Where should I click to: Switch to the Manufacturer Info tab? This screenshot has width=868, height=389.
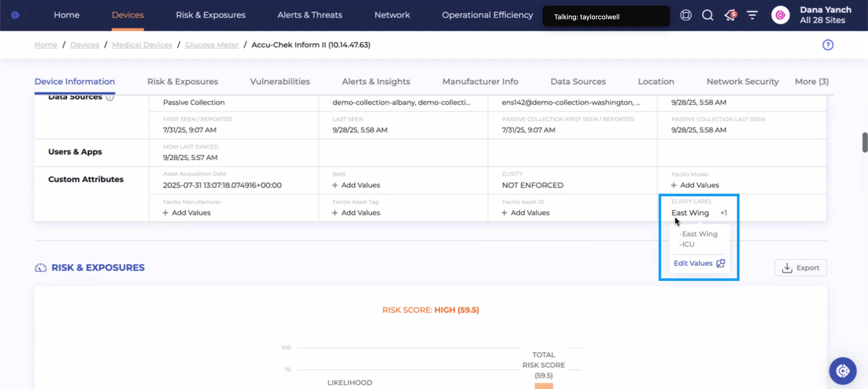(480, 81)
